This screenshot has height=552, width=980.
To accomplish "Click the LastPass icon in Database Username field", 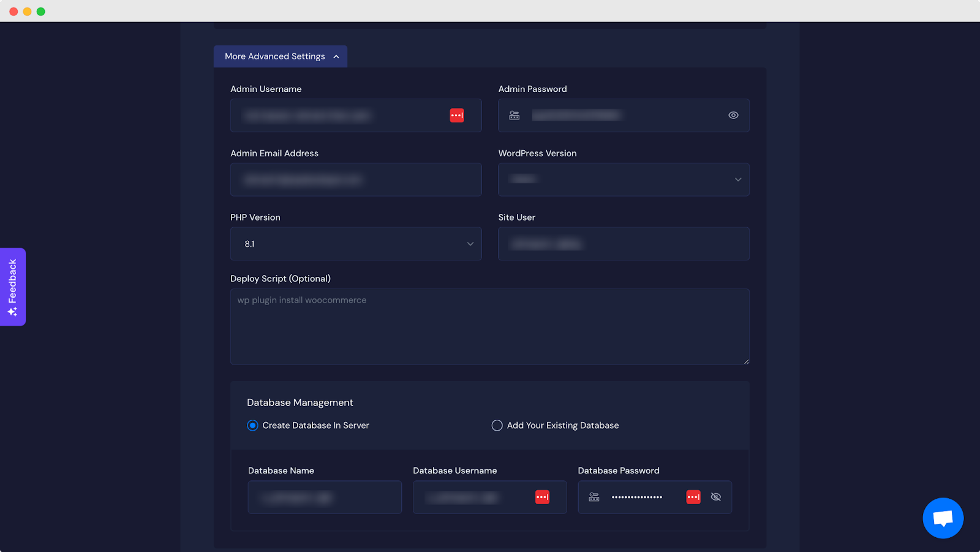I will coord(542,497).
